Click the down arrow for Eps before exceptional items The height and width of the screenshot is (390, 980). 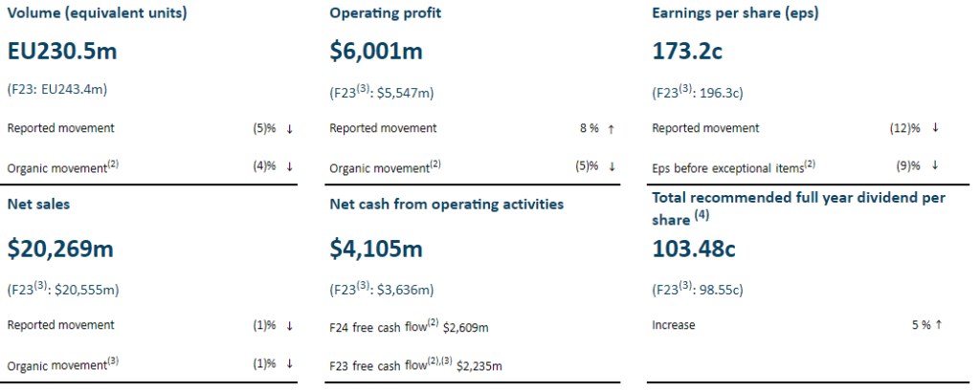point(935,166)
